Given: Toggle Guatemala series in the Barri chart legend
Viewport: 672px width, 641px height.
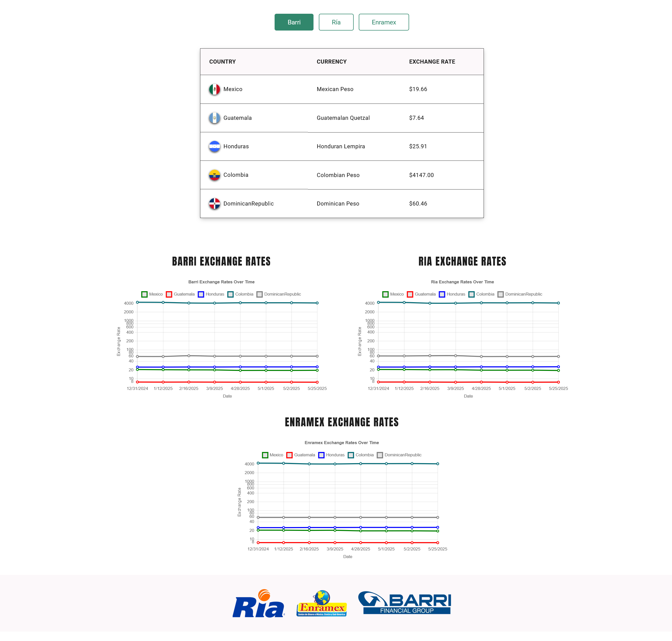Looking at the screenshot, I should 180,294.
